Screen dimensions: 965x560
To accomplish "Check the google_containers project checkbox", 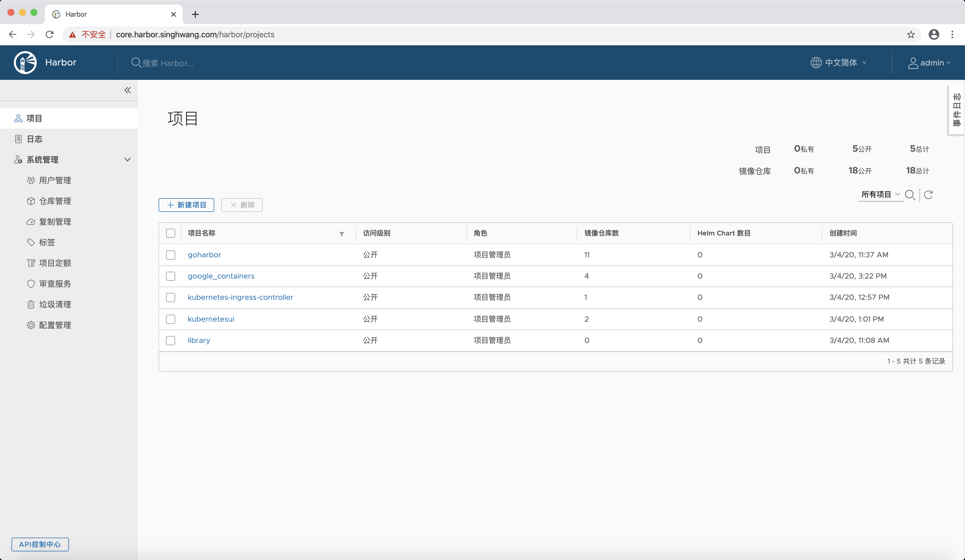I will 170,276.
